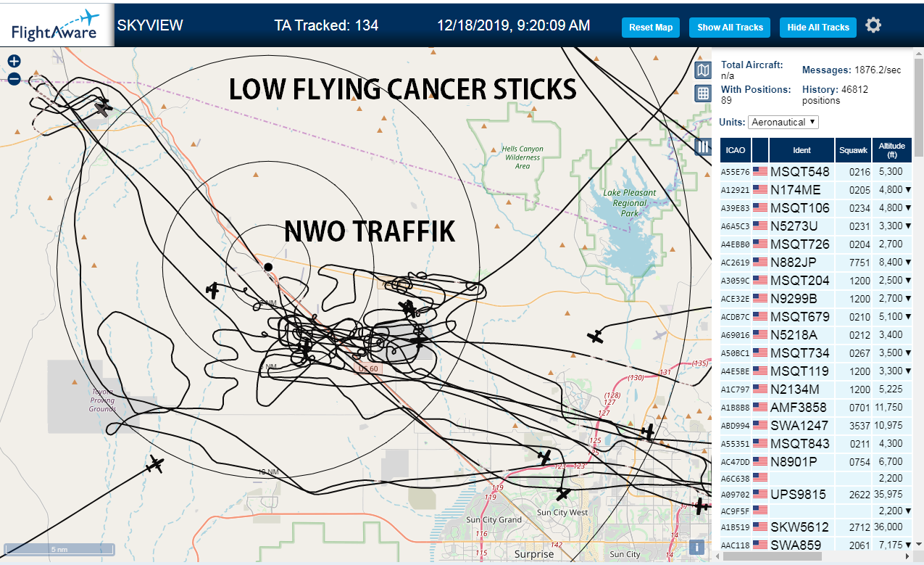Viewport: 924px width, 565px height.
Task: Click the US flag beside AMF3858
Action: tap(760, 408)
